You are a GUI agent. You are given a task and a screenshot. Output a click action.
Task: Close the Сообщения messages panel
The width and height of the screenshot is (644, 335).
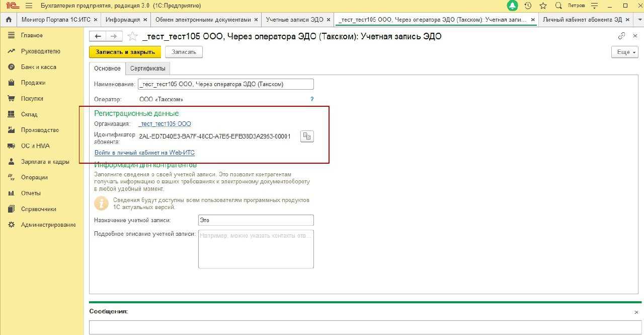[636, 312]
